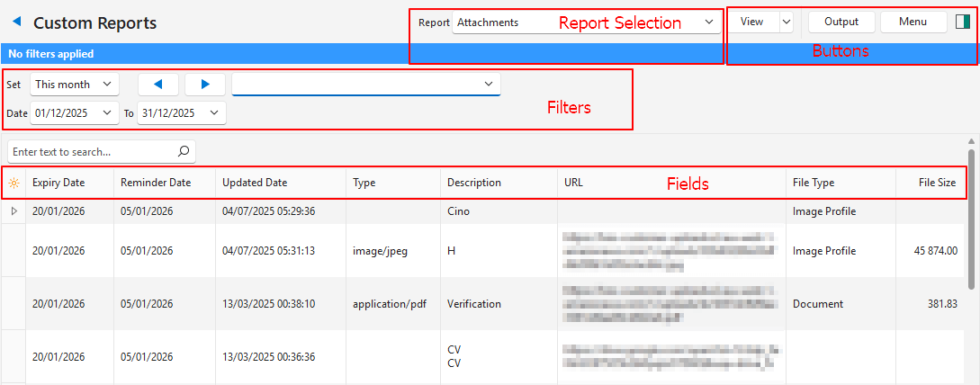Sort by Expiry Date column header
The width and height of the screenshot is (980, 385).
tap(58, 183)
